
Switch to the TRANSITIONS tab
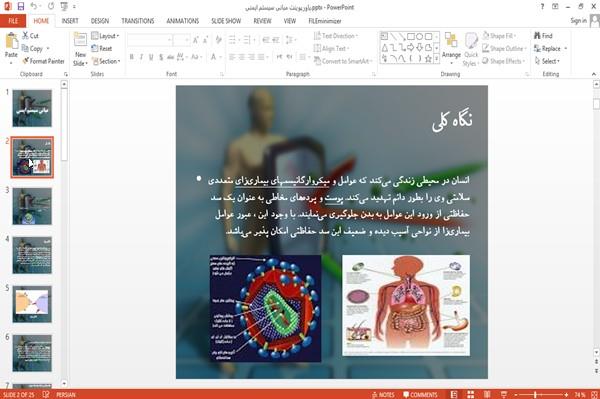(x=138, y=21)
